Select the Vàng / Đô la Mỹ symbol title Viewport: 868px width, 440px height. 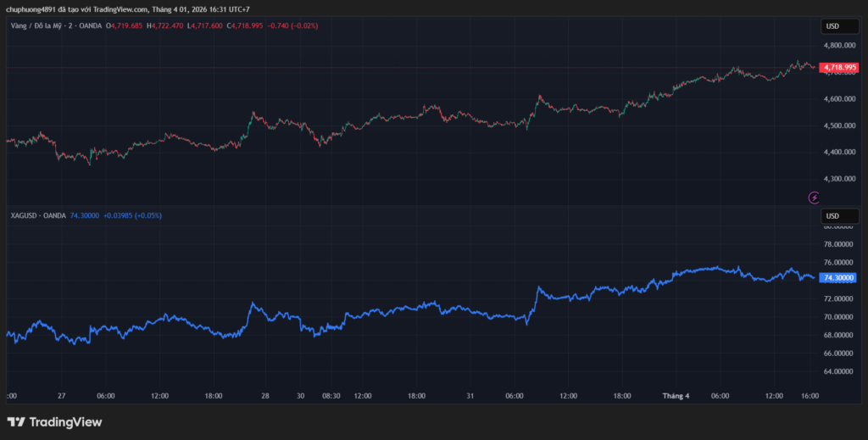(x=41, y=25)
